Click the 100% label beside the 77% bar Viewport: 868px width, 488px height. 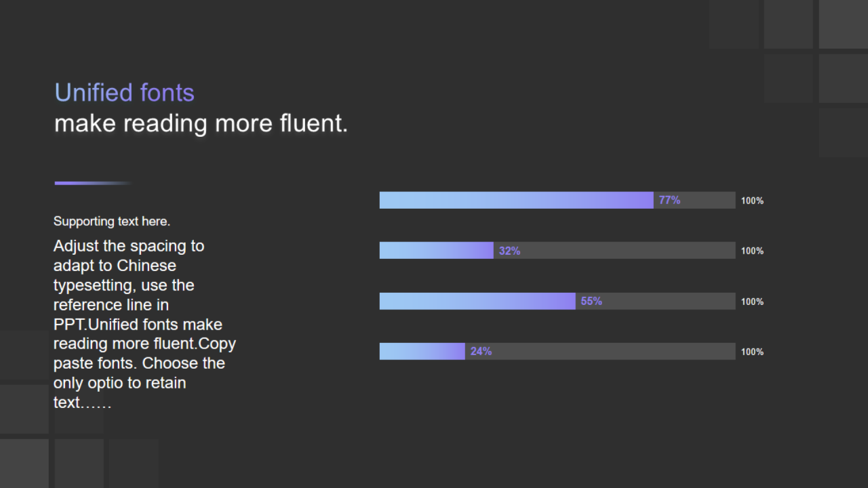[x=752, y=201]
